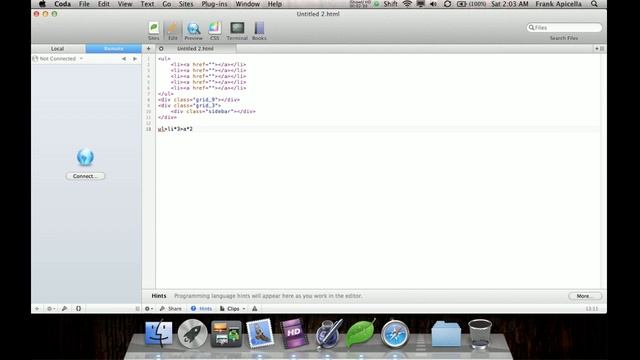Open the HD video app in Dock
This screenshot has width=640, height=360.
tap(293, 334)
